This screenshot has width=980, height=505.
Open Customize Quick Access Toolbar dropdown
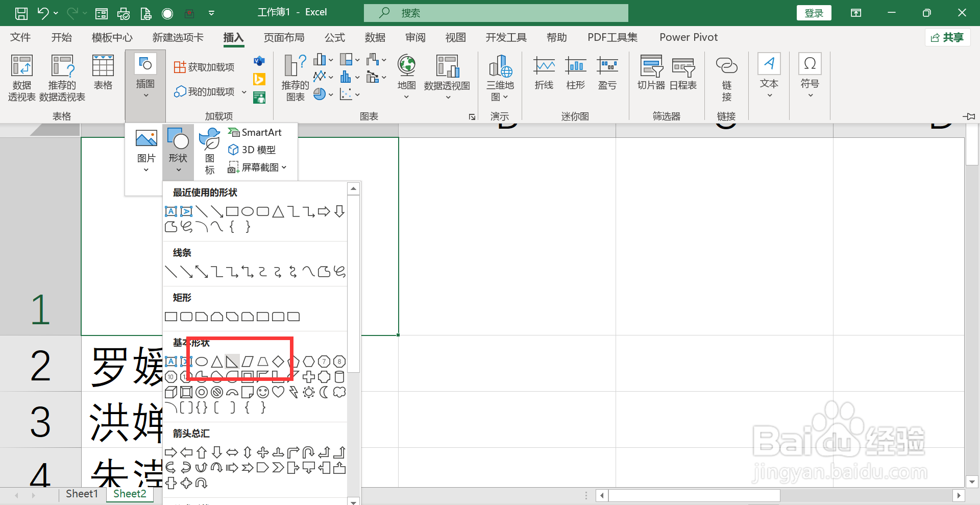[211, 13]
